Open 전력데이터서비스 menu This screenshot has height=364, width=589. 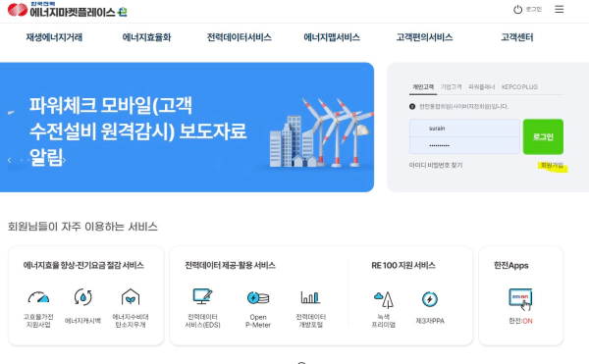[x=240, y=37]
